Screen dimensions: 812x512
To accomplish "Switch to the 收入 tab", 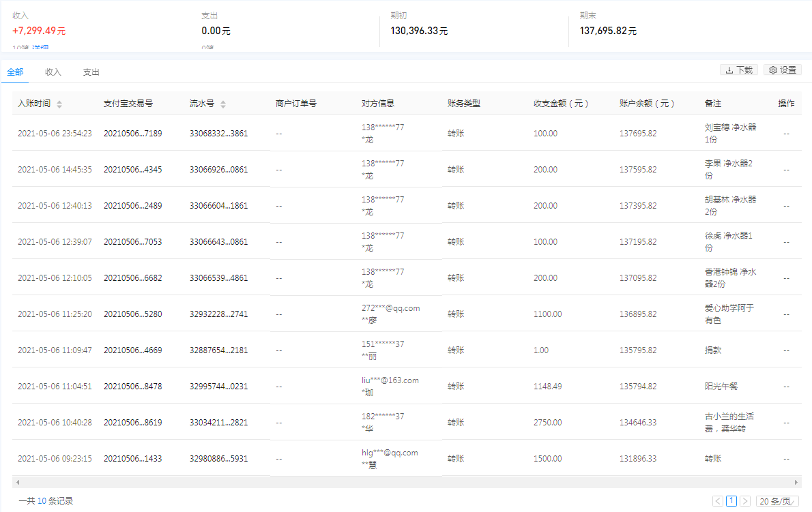I will point(52,71).
